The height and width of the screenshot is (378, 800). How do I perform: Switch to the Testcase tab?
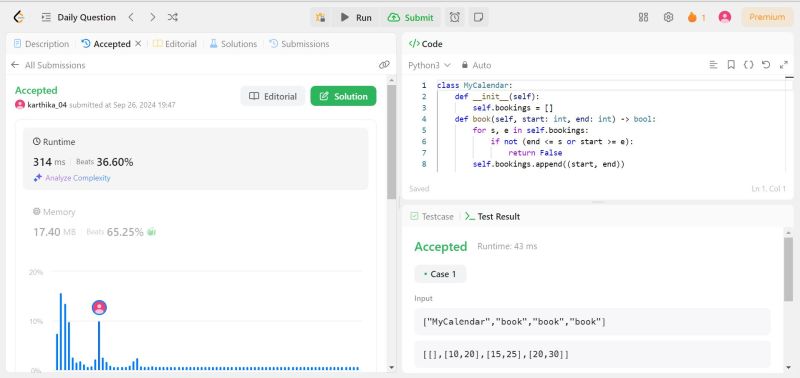[x=432, y=216]
